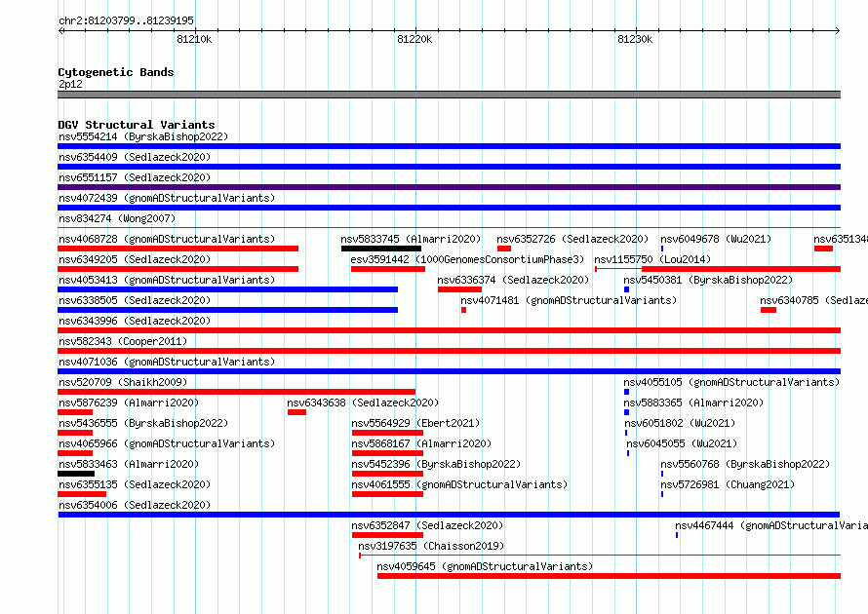Open nsv4053413 (gnomADStructuralVariants) label
Viewport: 868px width, 614px height.
(167, 280)
